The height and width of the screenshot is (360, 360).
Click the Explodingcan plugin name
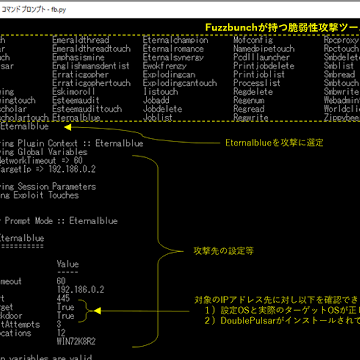169,75
